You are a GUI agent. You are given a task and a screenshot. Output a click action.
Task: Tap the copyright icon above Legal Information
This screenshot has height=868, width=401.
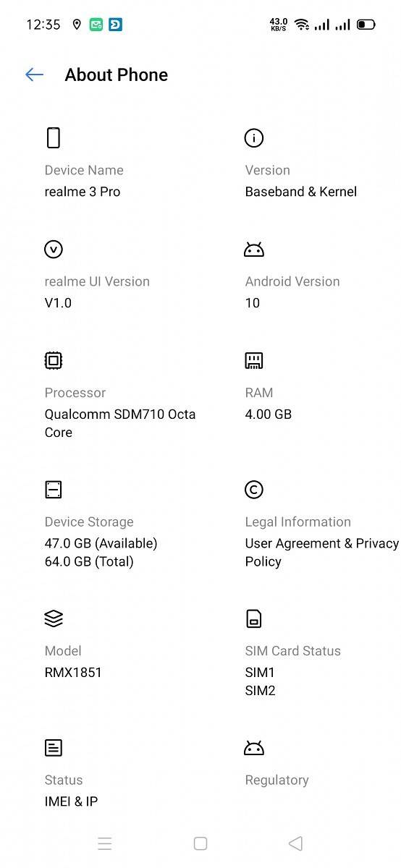(254, 490)
